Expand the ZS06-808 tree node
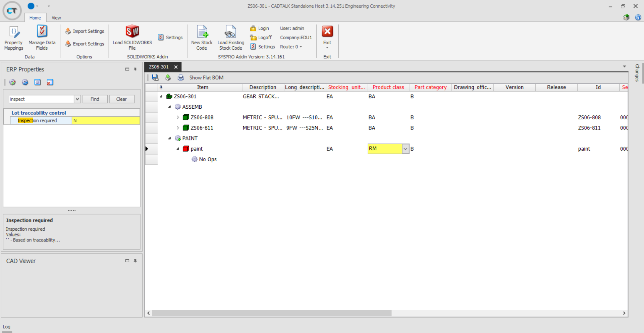Image resolution: width=644 pixels, height=333 pixels. point(178,117)
